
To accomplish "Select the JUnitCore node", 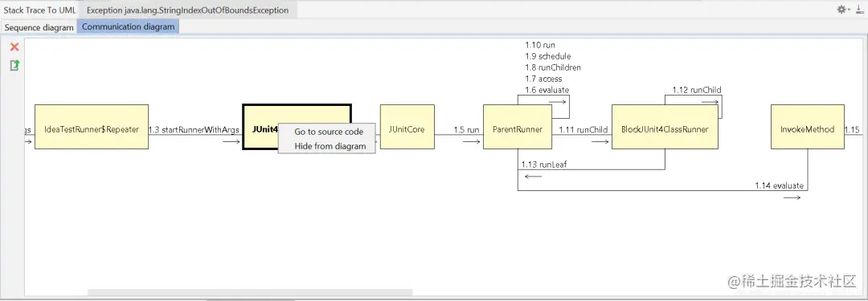I will 407,127.
